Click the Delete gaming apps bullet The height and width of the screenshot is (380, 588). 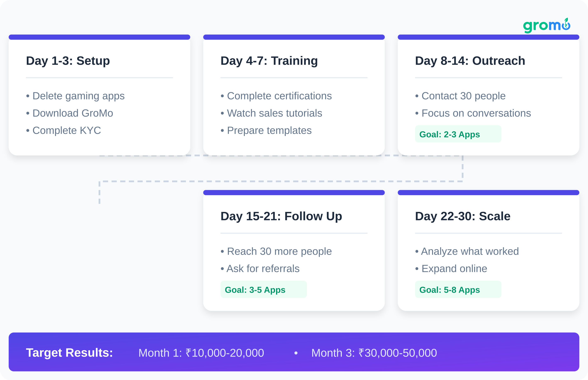click(78, 96)
